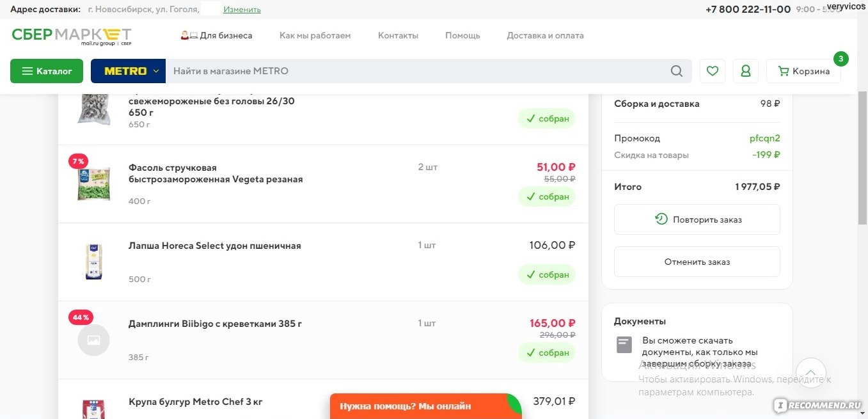Click the Metro Chef bulgur thumbnail
The width and height of the screenshot is (868, 419).
click(94, 409)
